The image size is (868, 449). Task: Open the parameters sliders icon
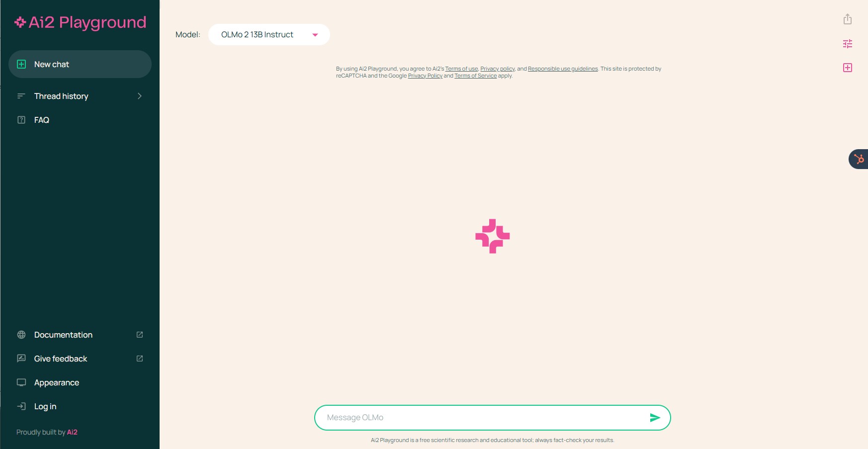(848, 44)
